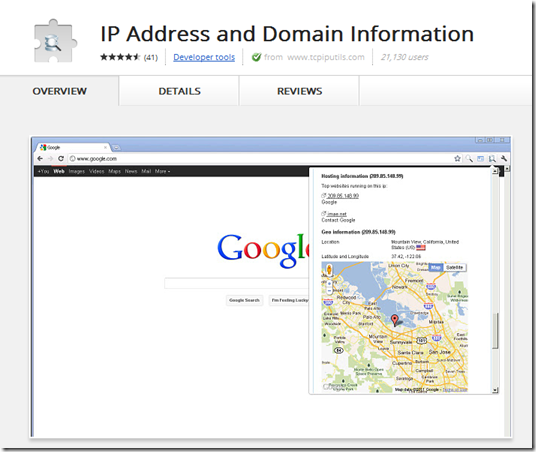
Task: Click the IP Address extension toolbar icon
Action: 492,159
